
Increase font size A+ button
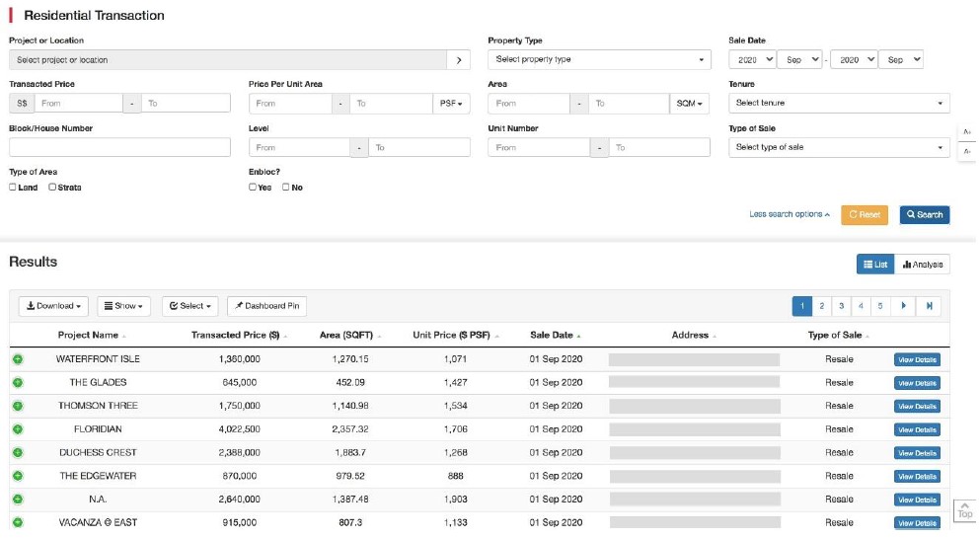pos(967,132)
